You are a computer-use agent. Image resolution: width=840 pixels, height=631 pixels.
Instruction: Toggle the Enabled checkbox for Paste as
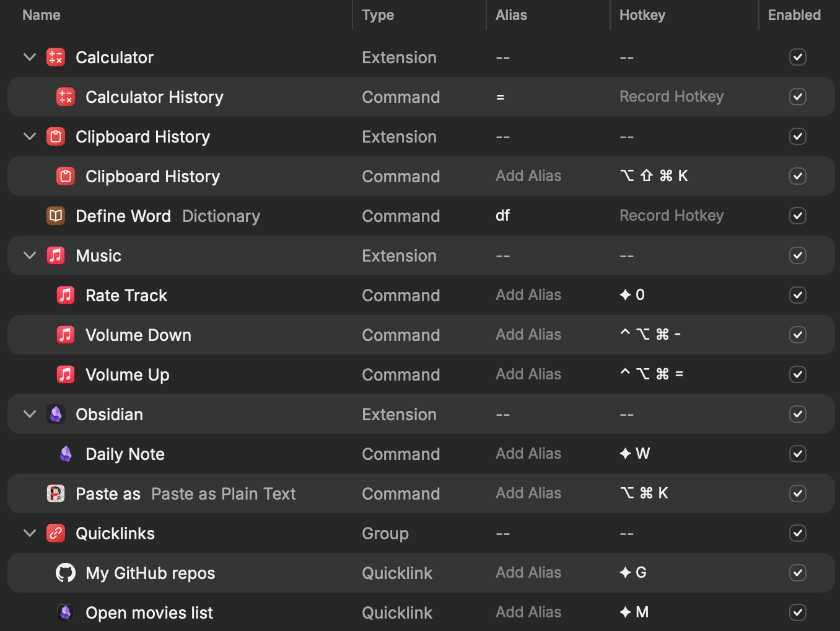point(798,493)
